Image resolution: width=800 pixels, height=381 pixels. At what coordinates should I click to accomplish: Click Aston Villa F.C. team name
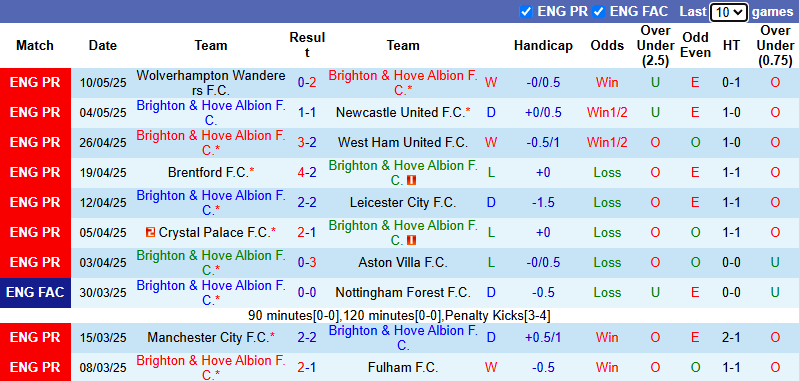tap(403, 263)
